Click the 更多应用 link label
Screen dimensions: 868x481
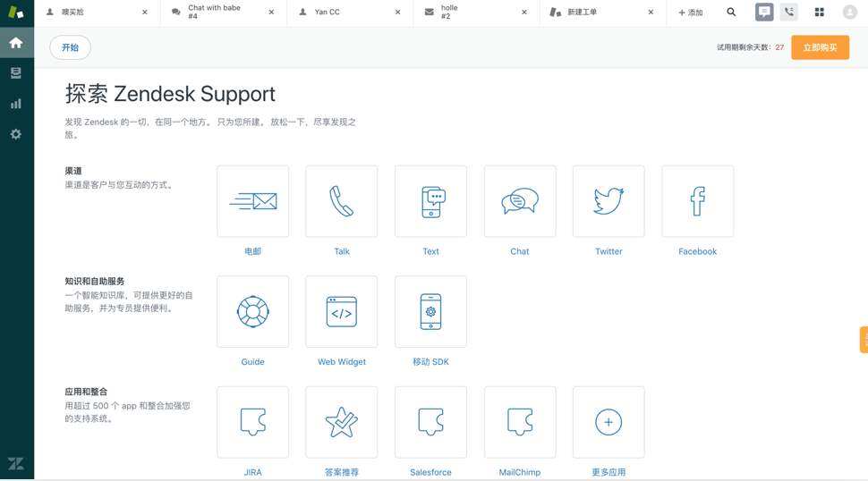(x=608, y=473)
